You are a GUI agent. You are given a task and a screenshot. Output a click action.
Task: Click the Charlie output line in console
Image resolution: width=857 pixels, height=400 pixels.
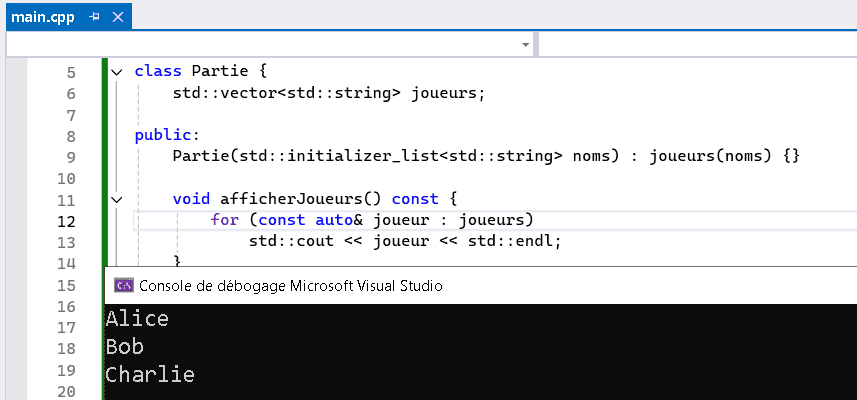pos(150,375)
